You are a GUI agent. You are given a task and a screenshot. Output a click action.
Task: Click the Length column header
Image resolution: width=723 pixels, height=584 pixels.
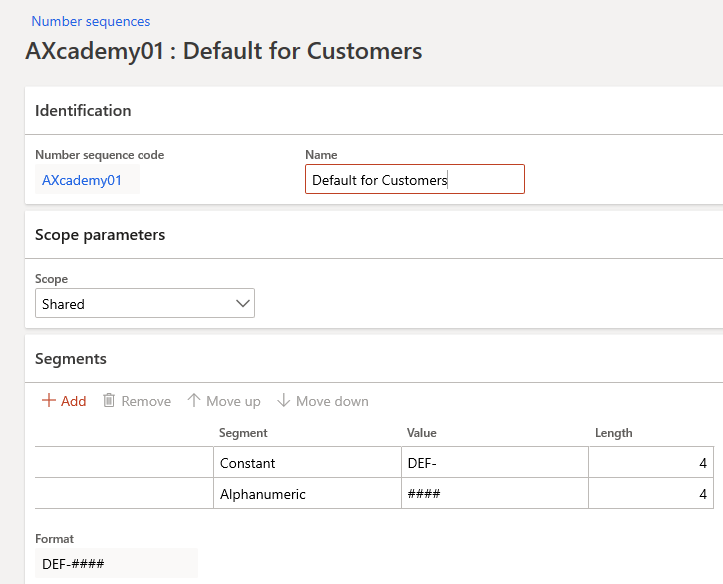613,433
